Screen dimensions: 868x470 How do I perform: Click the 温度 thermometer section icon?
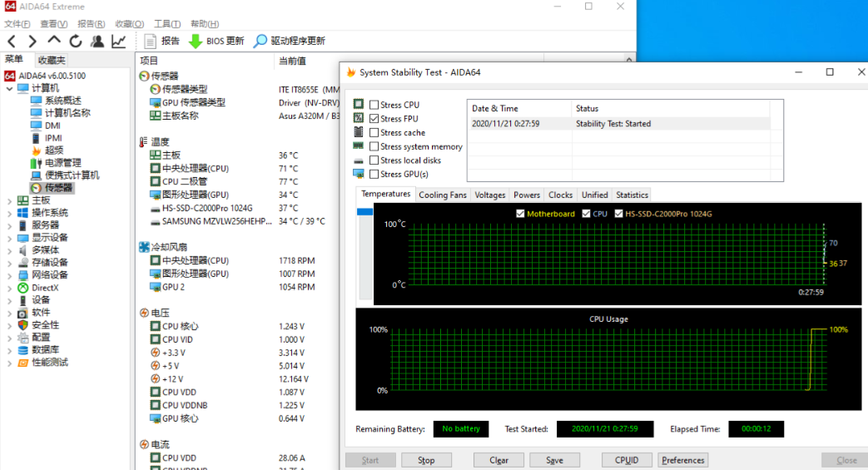(x=144, y=142)
